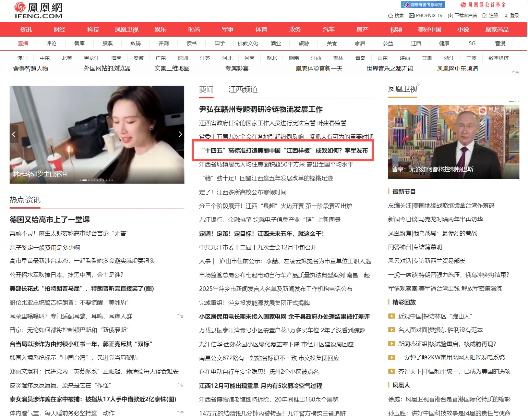Screen dimensions: 528x420
Task: Show next slide in the photo carousel
Action: 180,134
